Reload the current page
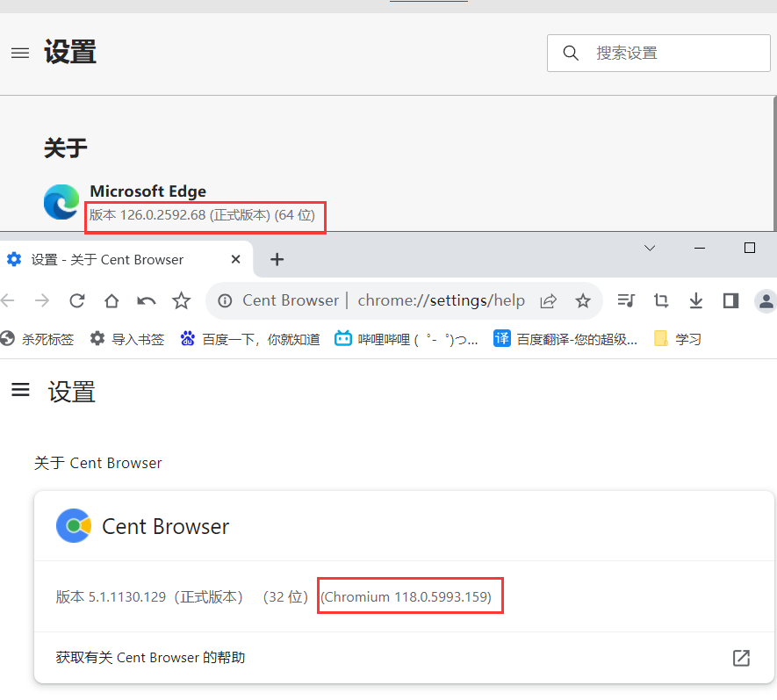This screenshot has width=777, height=700. (x=76, y=300)
